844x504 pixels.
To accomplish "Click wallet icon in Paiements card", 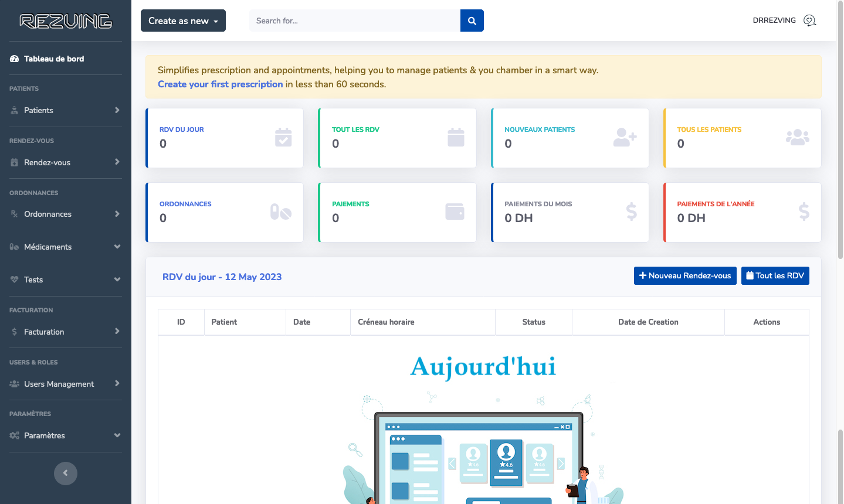I will (x=455, y=212).
